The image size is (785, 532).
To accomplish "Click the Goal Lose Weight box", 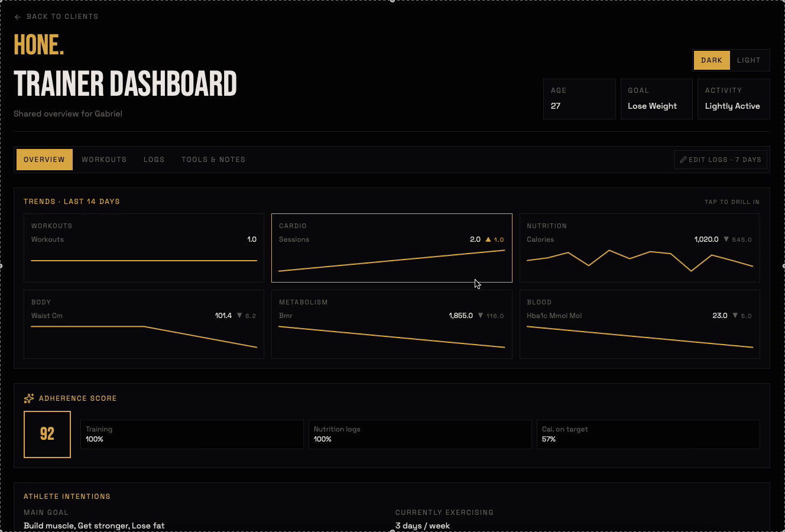I will pyautogui.click(x=656, y=99).
